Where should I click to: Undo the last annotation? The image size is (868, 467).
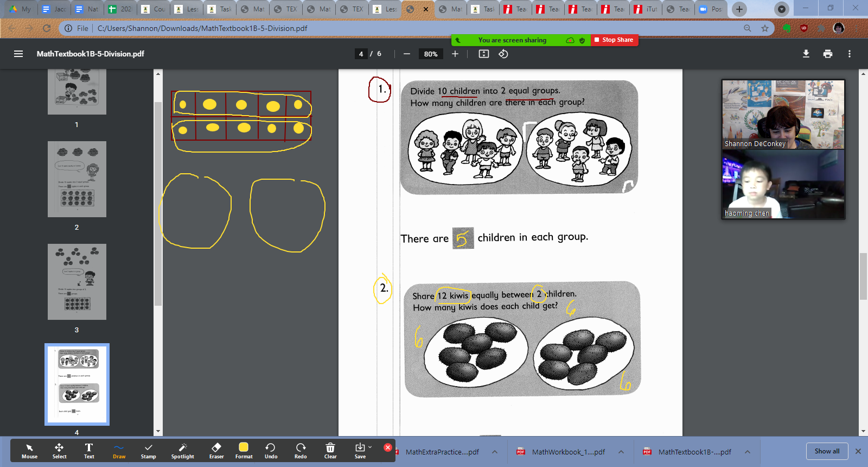[x=271, y=451]
